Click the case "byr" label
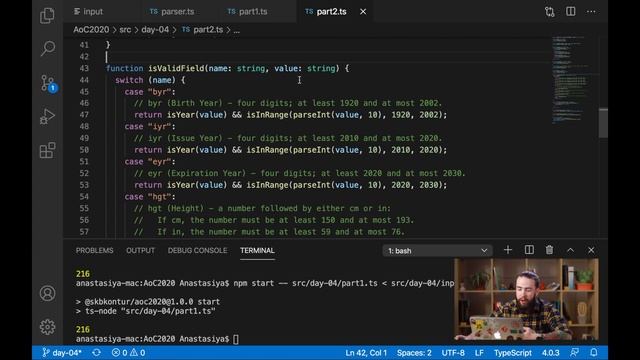This screenshot has height=360, width=640. coord(150,92)
